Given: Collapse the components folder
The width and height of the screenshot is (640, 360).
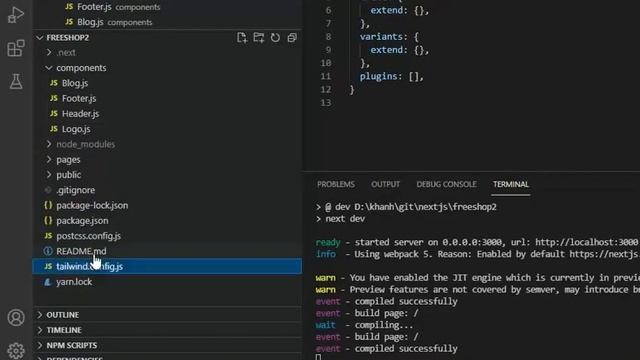Looking at the screenshot, I should (x=49, y=68).
